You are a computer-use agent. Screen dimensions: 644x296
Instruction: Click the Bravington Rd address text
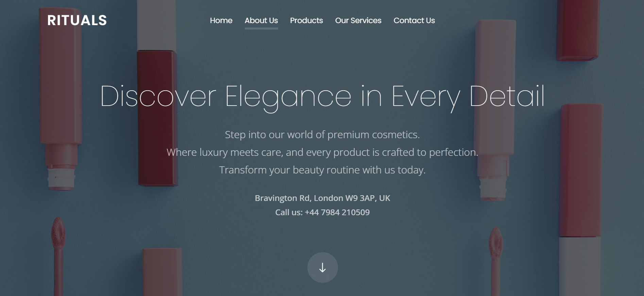[322, 198]
